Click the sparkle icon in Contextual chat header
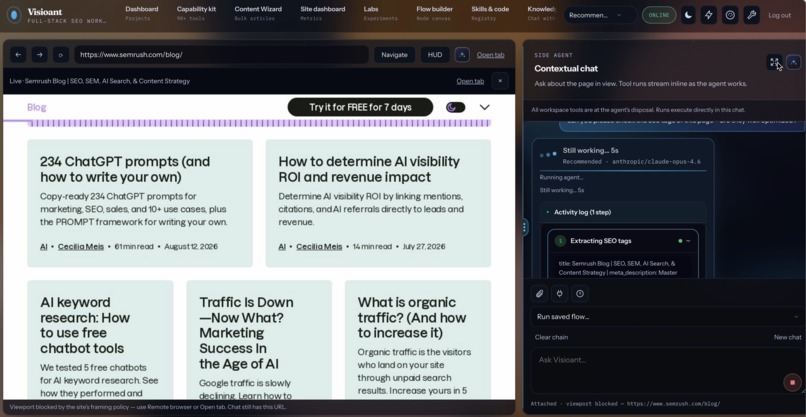Image resolution: width=806 pixels, height=417 pixels. (x=794, y=62)
